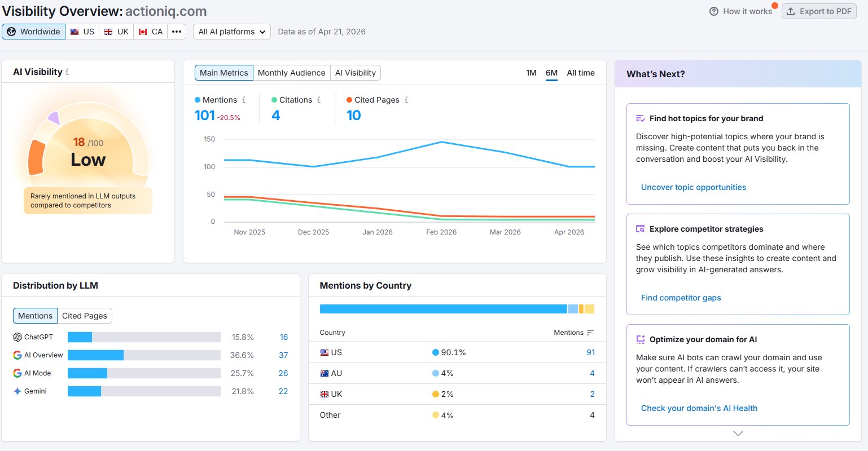Click the Gemini distribution bar
Image resolution: width=868 pixels, height=451 pixels.
144,391
